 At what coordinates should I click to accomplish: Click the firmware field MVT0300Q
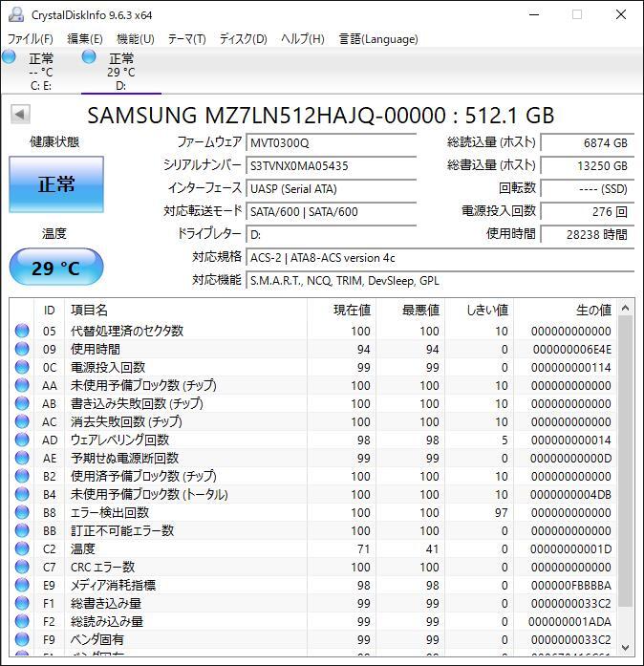(331, 142)
